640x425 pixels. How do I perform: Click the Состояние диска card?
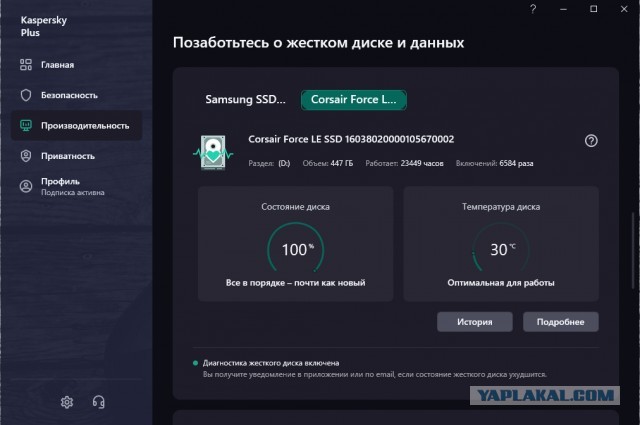pyautogui.click(x=296, y=244)
